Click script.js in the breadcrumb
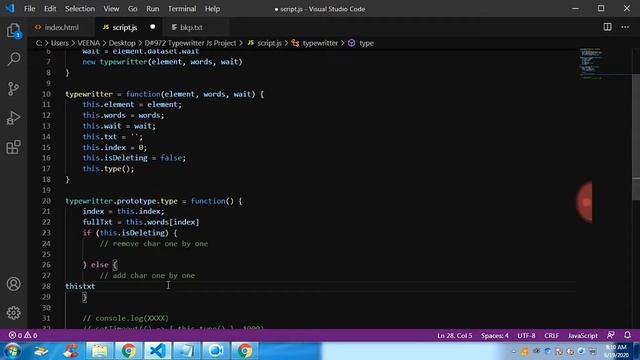This screenshot has height=360, width=640. (x=269, y=43)
